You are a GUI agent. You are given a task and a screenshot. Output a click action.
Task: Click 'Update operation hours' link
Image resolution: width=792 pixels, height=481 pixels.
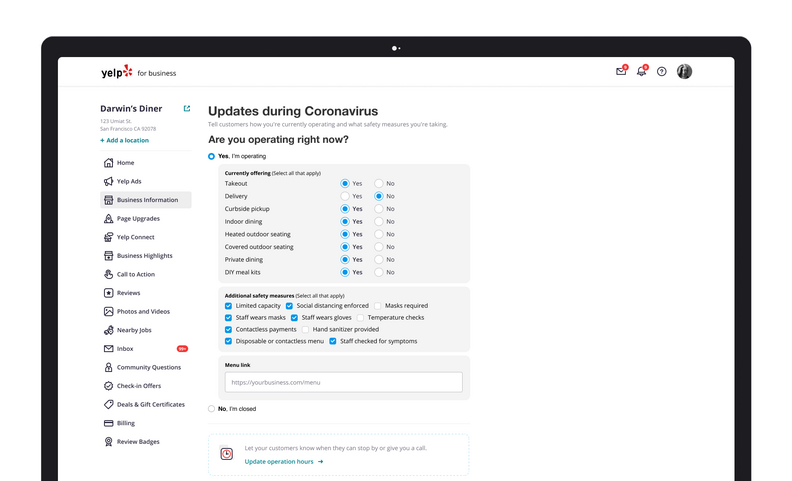[x=283, y=461]
